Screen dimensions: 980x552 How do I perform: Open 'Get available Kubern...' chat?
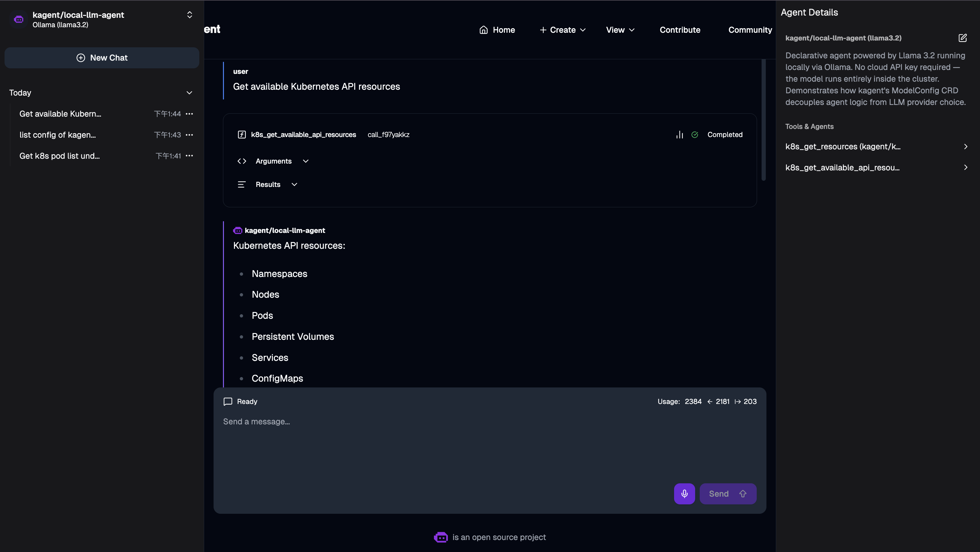[x=60, y=114]
